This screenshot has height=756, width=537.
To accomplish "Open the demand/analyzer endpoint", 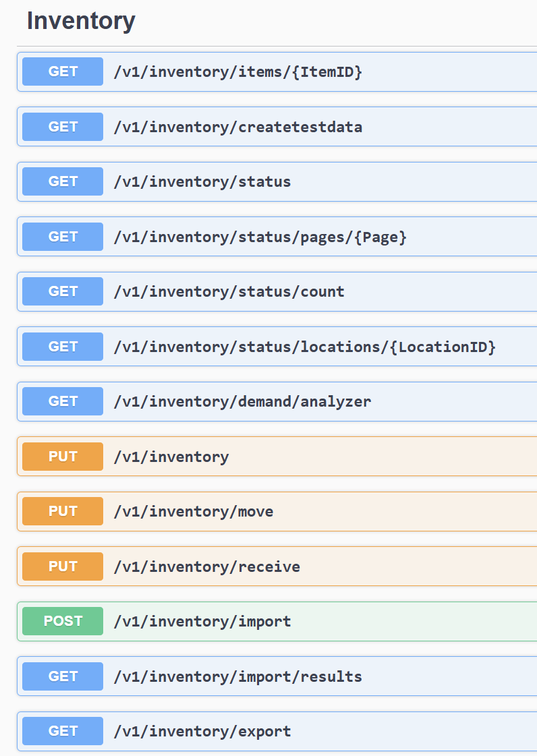I will (x=242, y=401).
